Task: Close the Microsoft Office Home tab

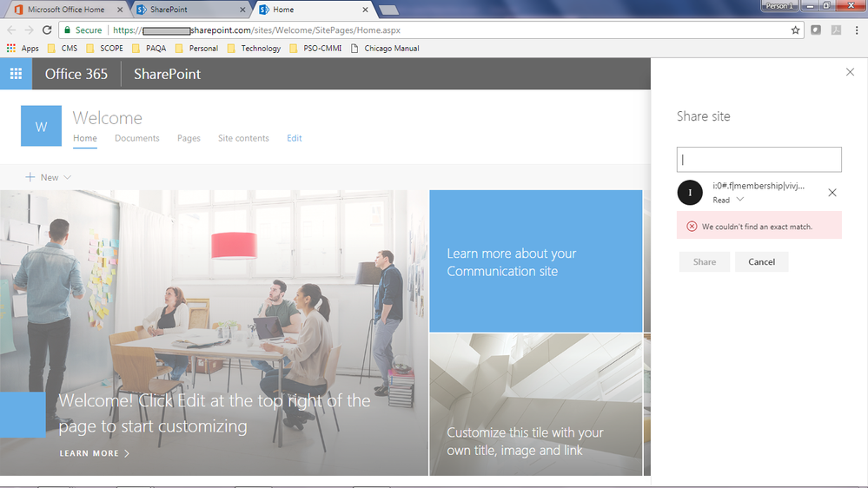Action: click(x=120, y=10)
